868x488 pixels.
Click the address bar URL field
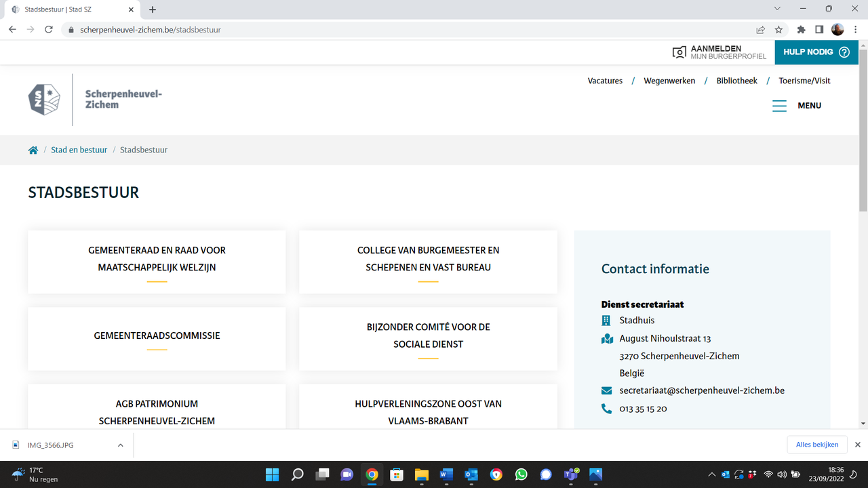tap(407, 30)
